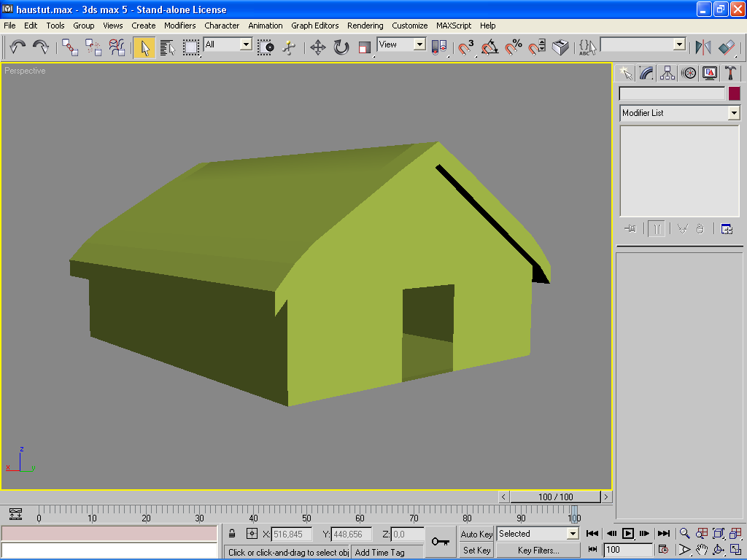Screen dimensions: 747x560
Task: Open the View reference coordinate dropdown
Action: click(x=419, y=44)
